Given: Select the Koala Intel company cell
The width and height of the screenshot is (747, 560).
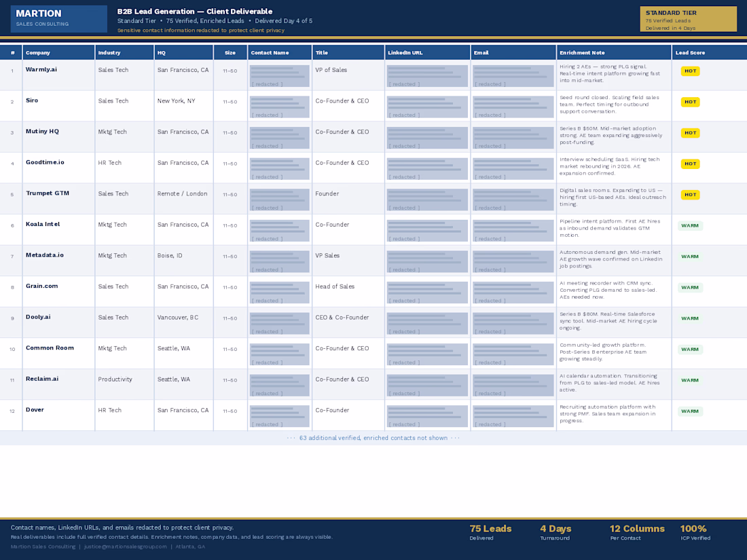Looking at the screenshot, I should [58, 229].
